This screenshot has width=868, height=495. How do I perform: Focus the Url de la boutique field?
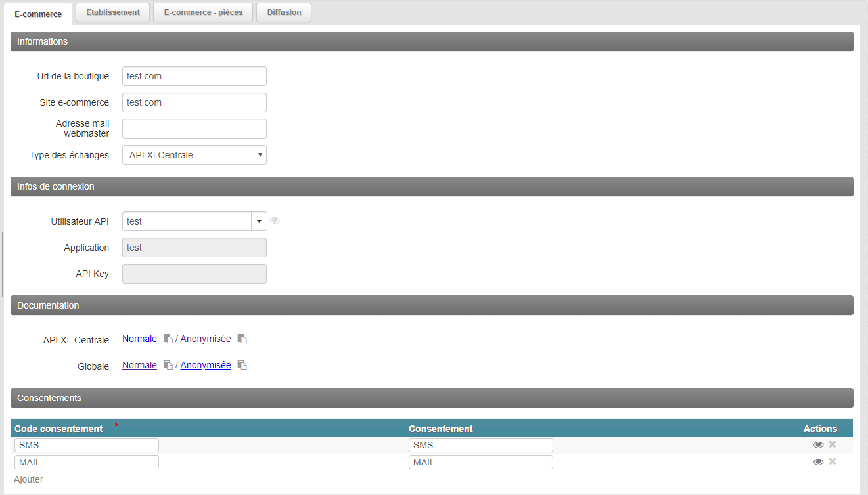tap(194, 76)
